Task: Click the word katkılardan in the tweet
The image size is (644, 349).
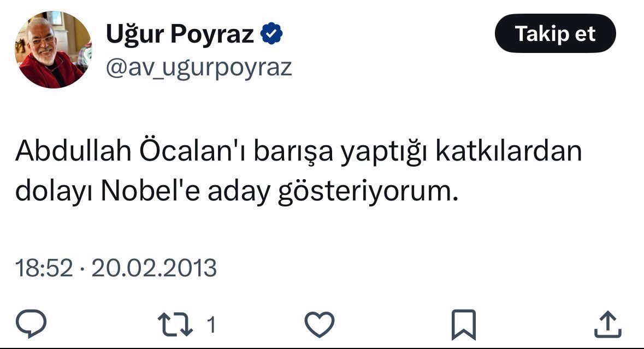Action: tap(509, 151)
